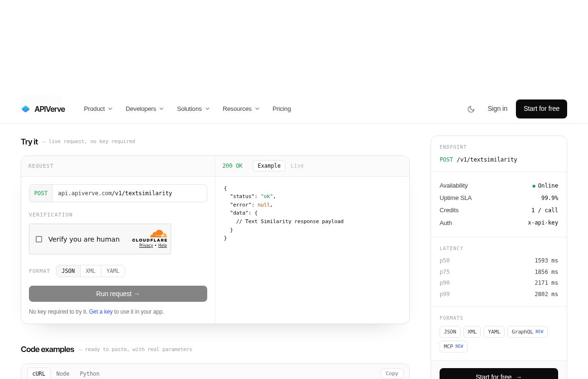Click sidebar YAML format tag
Viewport: 588px width, 379px height.
(494, 332)
